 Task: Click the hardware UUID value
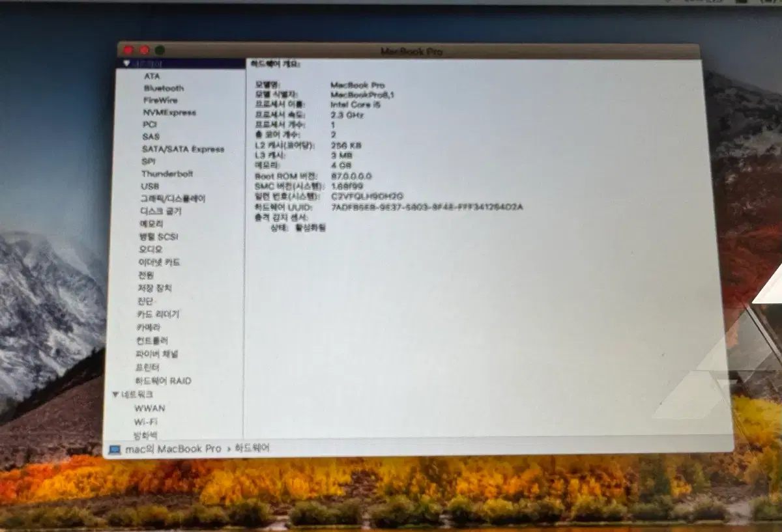coord(427,207)
